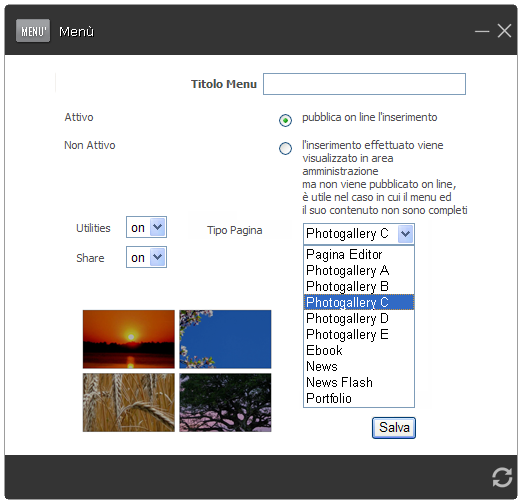
Task: Choose Photogallery A option
Action: [359, 270]
